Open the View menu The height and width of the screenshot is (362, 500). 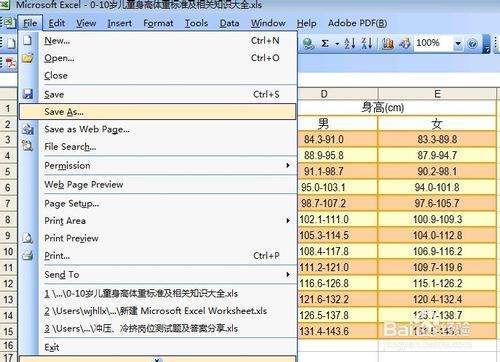(86, 23)
